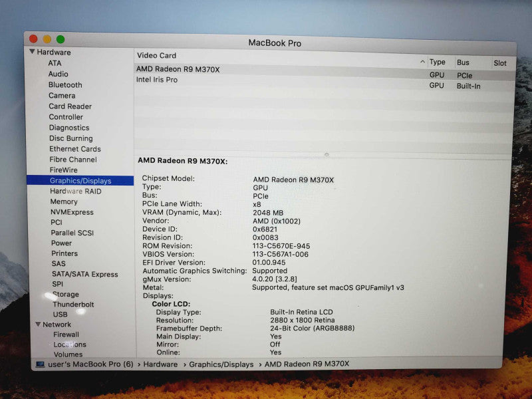Click the Device ID value 0x6821
This screenshot has height=399, width=532.
(x=265, y=229)
